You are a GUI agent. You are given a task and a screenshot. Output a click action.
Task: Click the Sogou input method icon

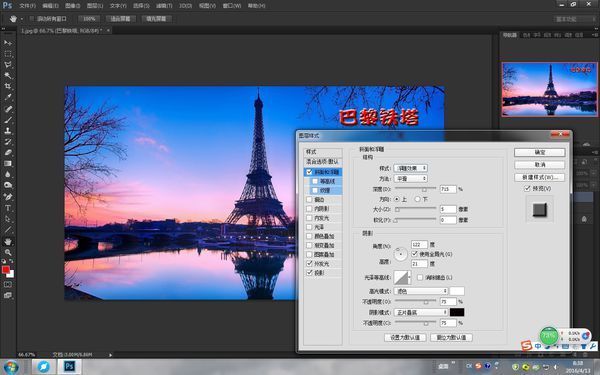(x=527, y=346)
